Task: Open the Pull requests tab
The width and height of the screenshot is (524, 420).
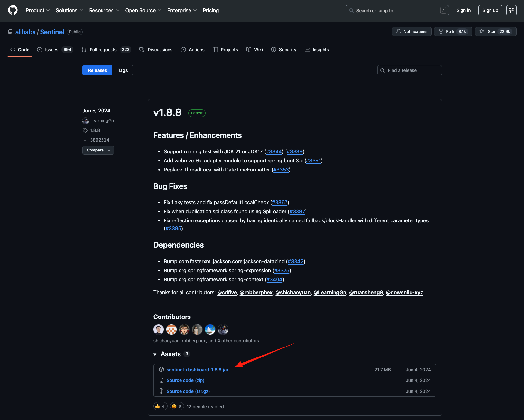Action: point(106,50)
